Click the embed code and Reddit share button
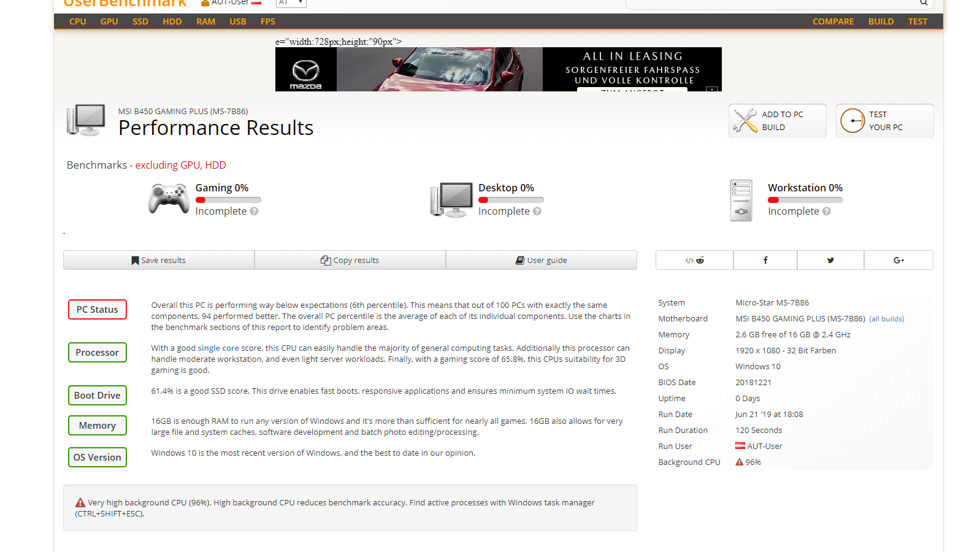The height and width of the screenshot is (552, 980). [694, 260]
